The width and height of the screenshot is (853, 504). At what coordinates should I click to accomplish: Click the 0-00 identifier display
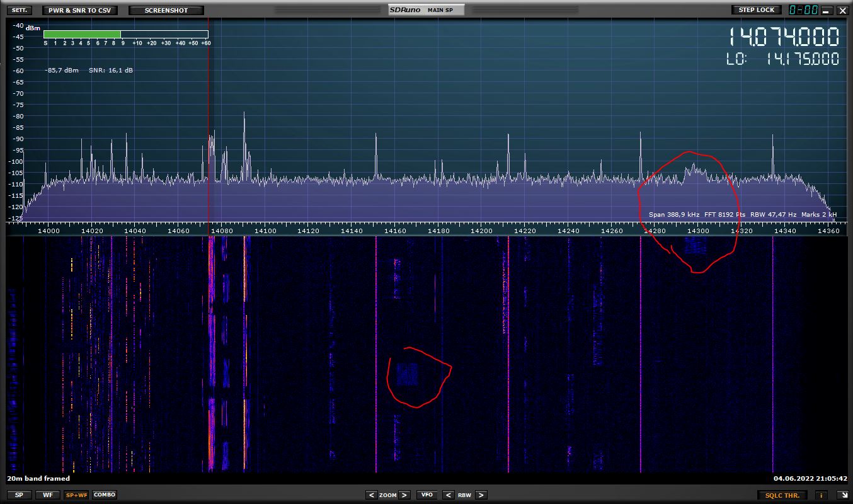(804, 10)
